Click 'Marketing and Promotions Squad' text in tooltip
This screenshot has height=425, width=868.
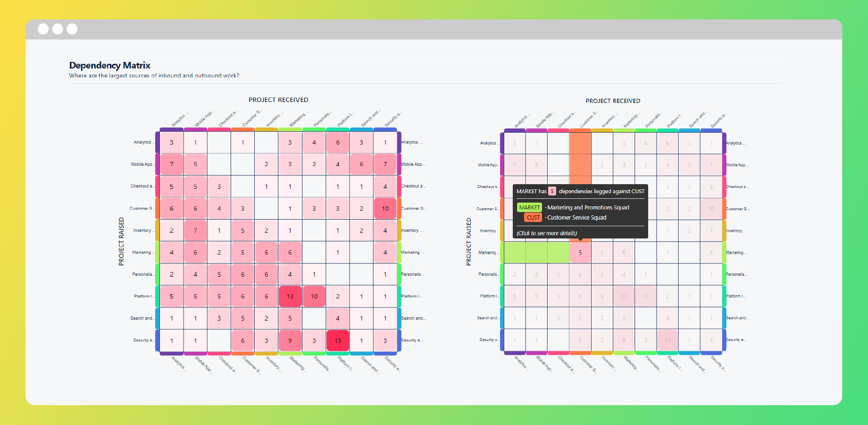[588, 207]
